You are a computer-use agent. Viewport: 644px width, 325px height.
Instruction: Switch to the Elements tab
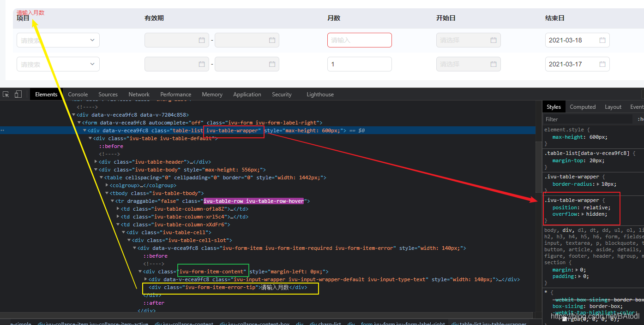coord(46,94)
